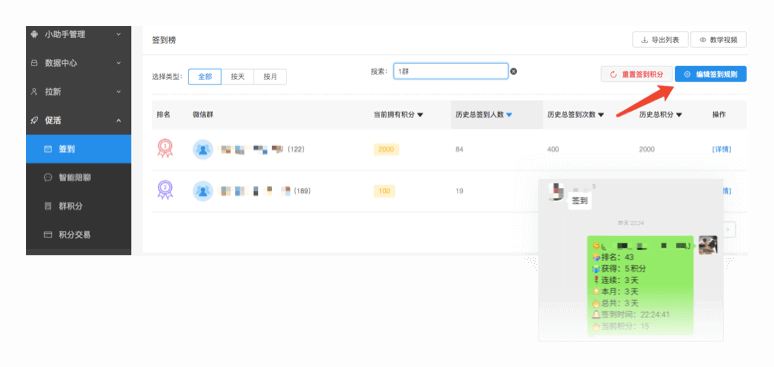Expand the 拉新 sidebar menu
Screen dimensions: 774x367
click(x=78, y=92)
